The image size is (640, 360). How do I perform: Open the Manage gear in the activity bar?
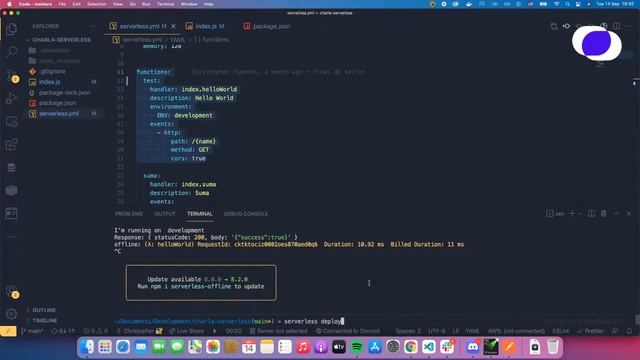(x=11, y=313)
